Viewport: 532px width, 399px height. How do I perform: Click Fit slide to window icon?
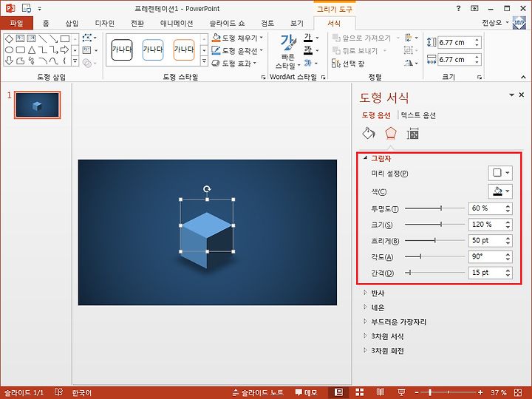click(518, 392)
